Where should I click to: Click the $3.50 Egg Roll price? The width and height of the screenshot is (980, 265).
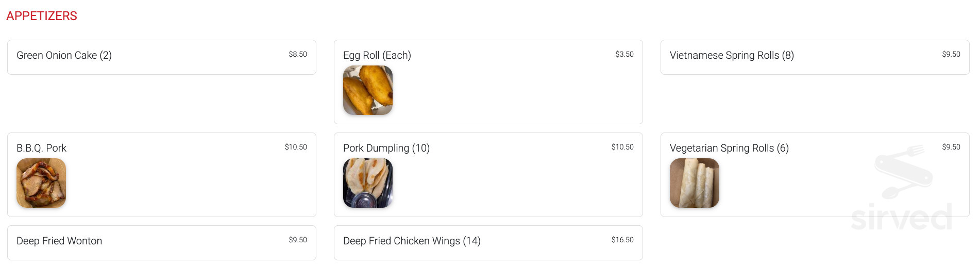[x=624, y=54]
